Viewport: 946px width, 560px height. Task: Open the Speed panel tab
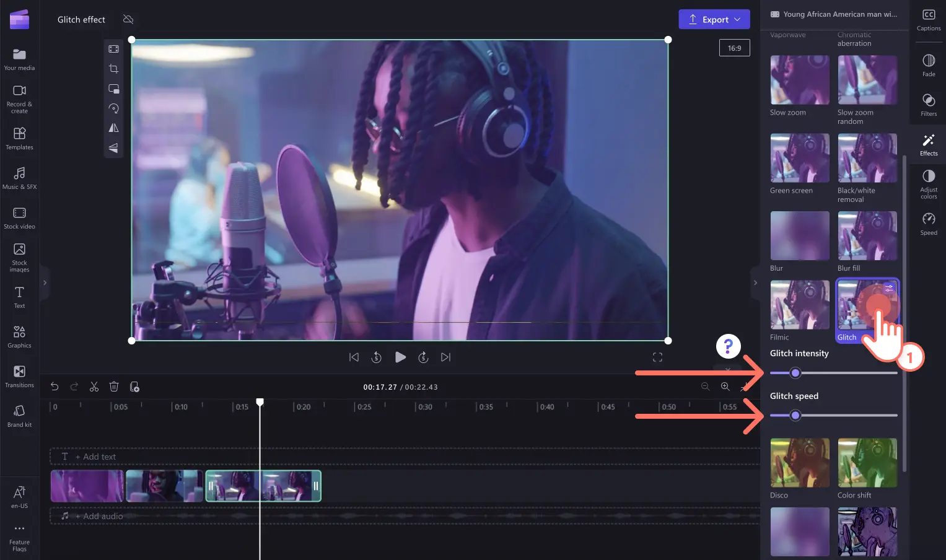(x=929, y=224)
